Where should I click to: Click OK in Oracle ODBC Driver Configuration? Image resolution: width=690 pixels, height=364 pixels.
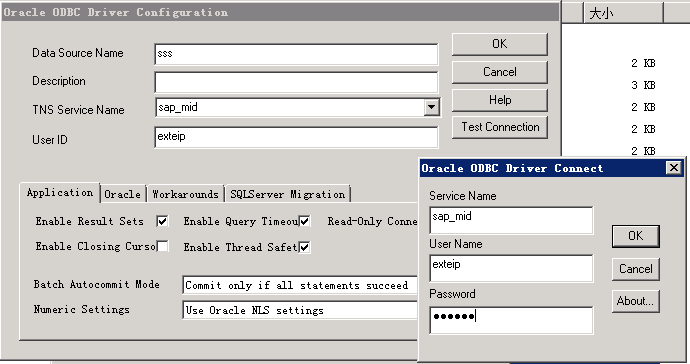click(x=499, y=44)
